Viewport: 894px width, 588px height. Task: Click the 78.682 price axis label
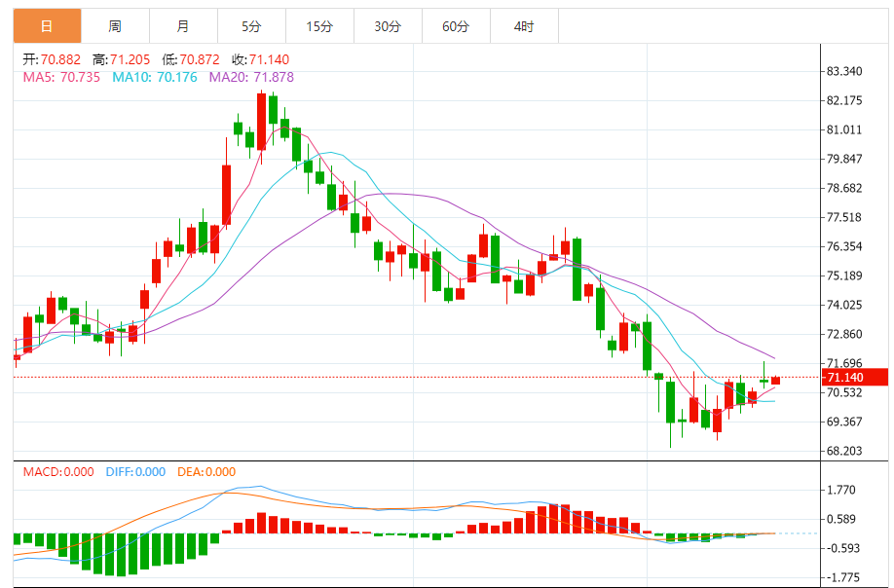844,188
